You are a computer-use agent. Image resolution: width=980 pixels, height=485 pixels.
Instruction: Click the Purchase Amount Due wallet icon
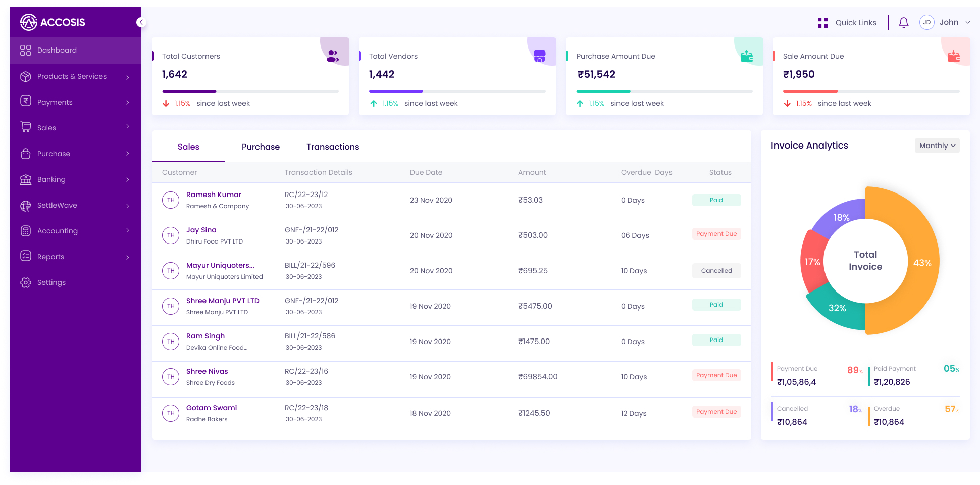[747, 56]
